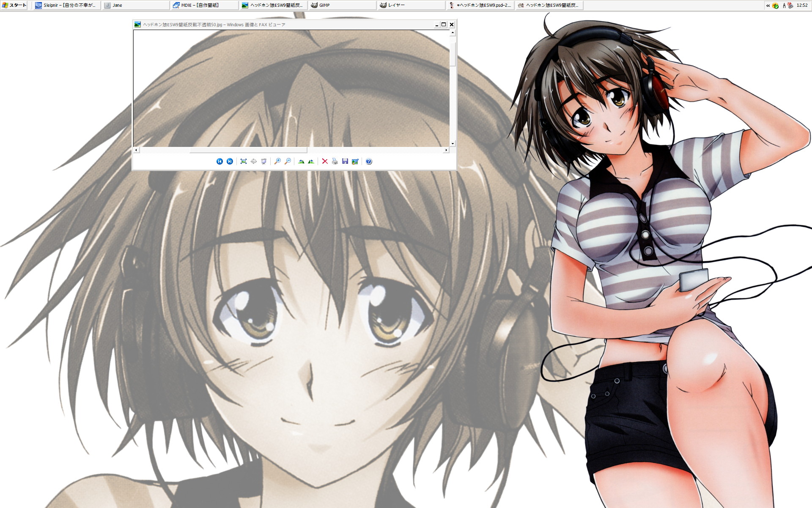Start the slide show
This screenshot has width=812, height=508.
pos(264,161)
